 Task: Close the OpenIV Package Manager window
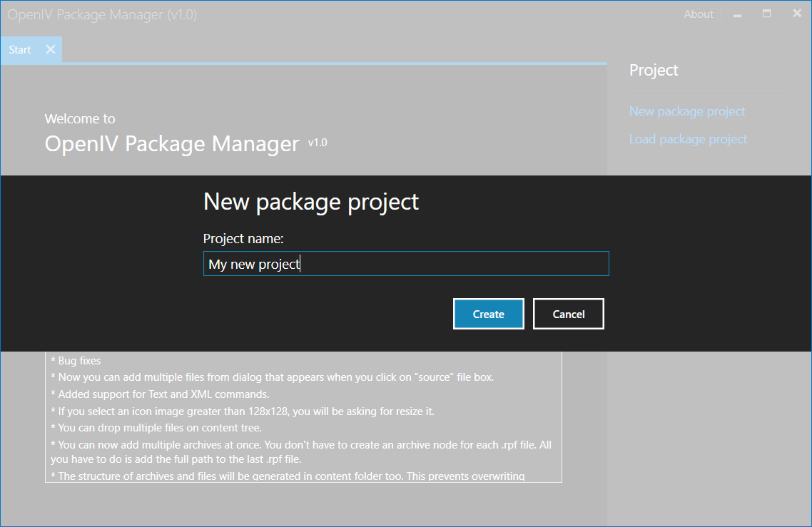pos(797,14)
